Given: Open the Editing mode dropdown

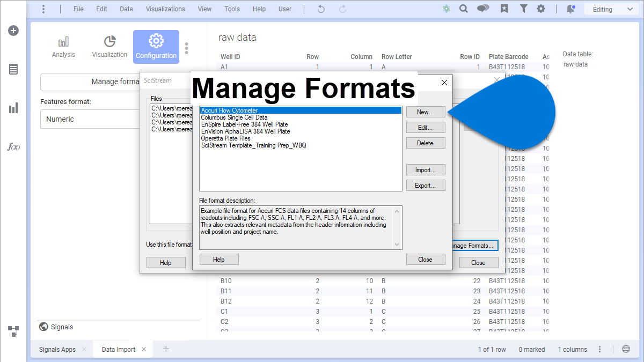Looking at the screenshot, I should click(612, 9).
